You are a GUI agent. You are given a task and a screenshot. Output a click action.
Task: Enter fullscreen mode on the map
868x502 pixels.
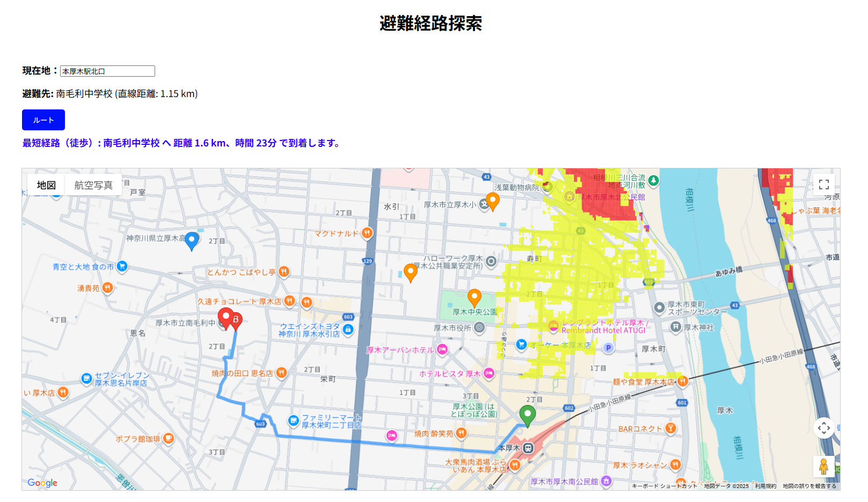825,185
